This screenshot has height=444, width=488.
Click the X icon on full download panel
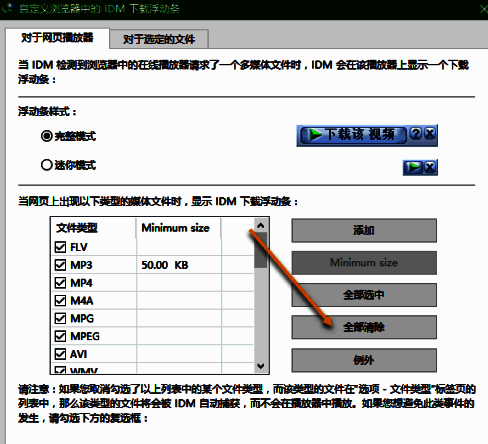(x=430, y=134)
